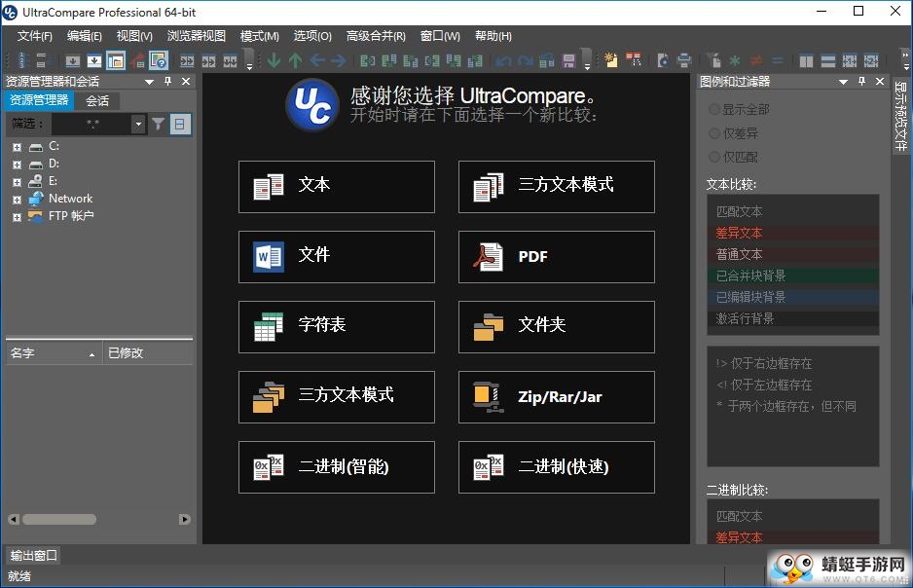
Task: Sort file list by 已修改 column header
Action: point(148,352)
